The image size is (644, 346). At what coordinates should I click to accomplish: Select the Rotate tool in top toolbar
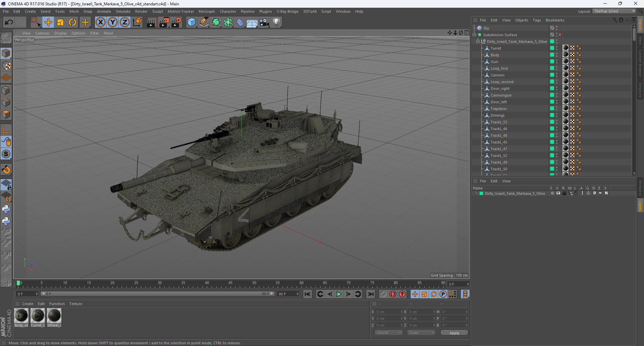(72, 22)
